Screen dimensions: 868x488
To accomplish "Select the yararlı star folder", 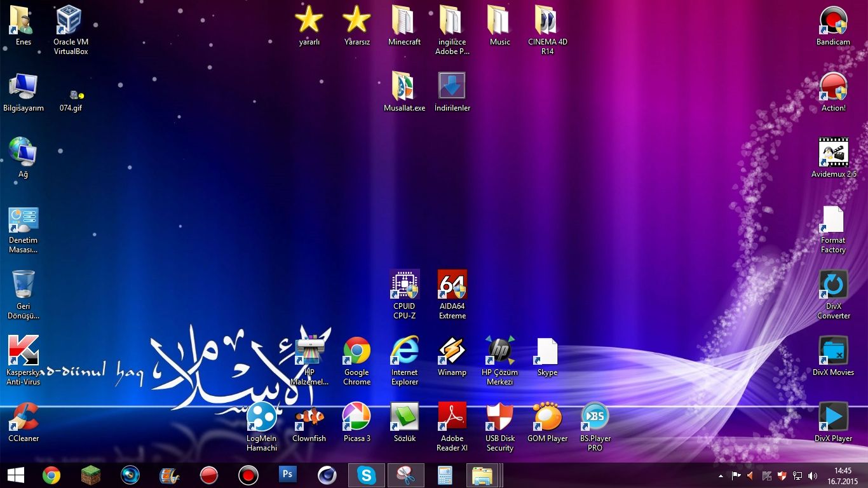I will (309, 27).
